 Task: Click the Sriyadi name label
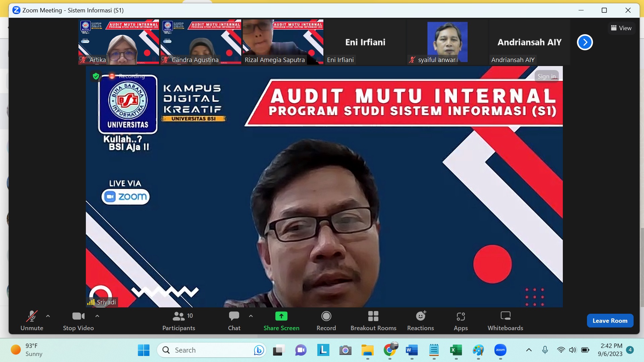coord(106,302)
